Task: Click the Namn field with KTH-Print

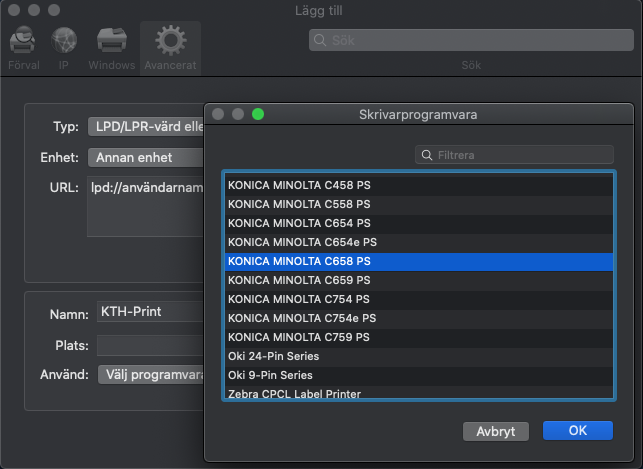Action: 150,312
